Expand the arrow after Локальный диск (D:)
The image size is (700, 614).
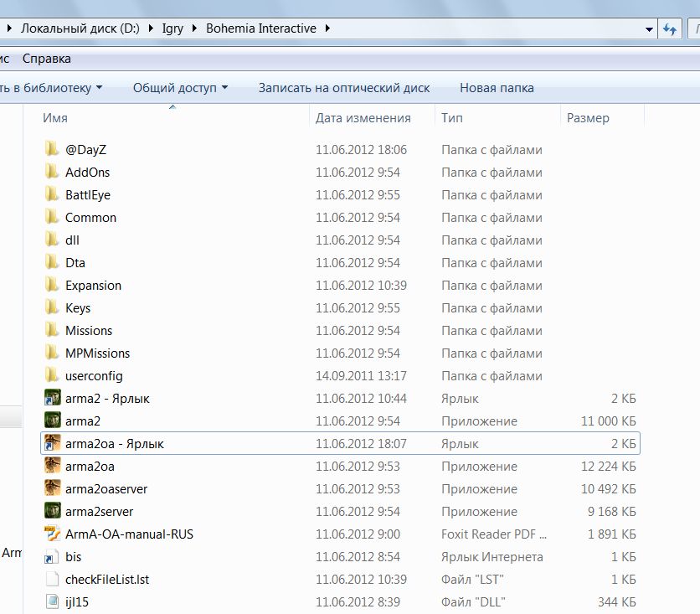[x=151, y=28]
